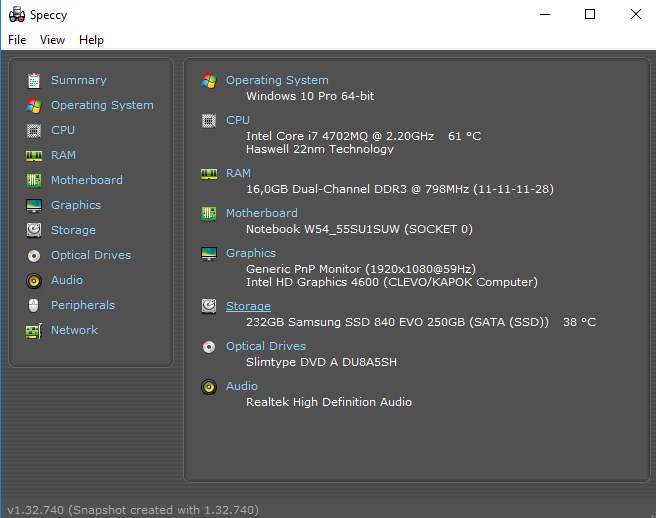Click the RAM module icon in sidebar
The image size is (656, 518).
click(34, 155)
